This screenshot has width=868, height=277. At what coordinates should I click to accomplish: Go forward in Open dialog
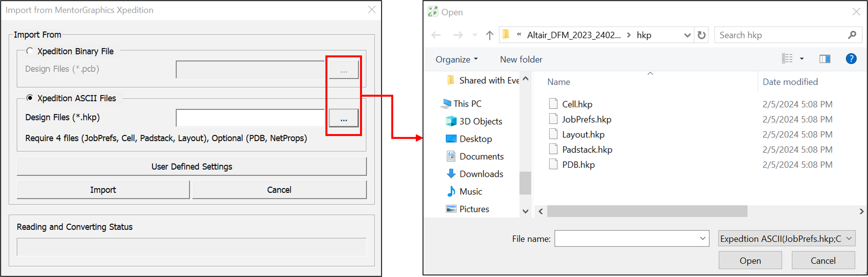click(x=458, y=35)
